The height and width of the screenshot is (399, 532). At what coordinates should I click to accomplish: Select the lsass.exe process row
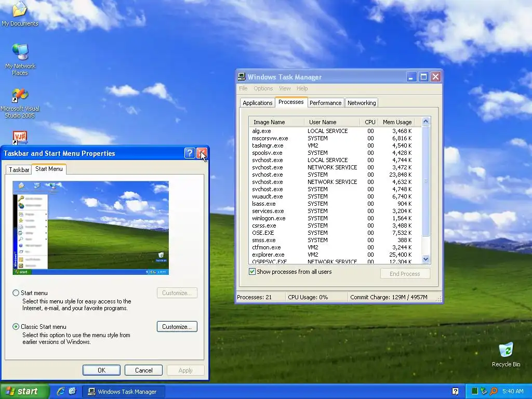pos(335,204)
